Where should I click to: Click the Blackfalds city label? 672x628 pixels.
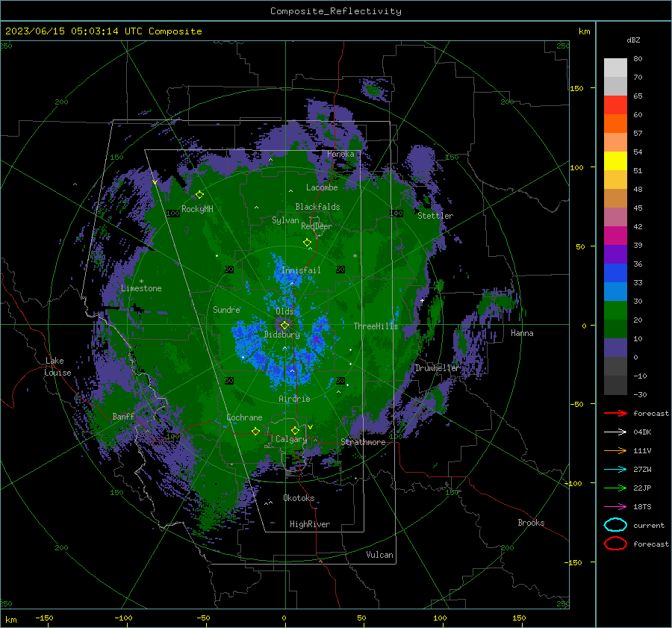tap(317, 207)
